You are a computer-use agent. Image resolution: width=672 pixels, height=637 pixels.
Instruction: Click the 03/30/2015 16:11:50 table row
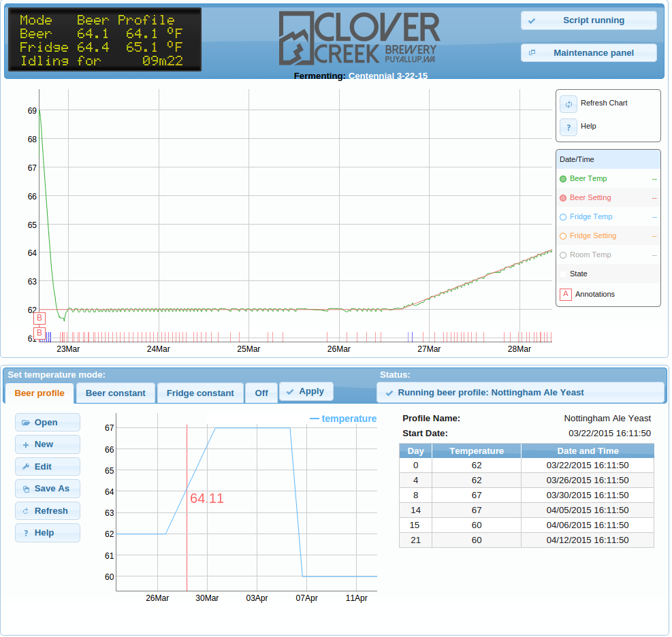click(526, 495)
